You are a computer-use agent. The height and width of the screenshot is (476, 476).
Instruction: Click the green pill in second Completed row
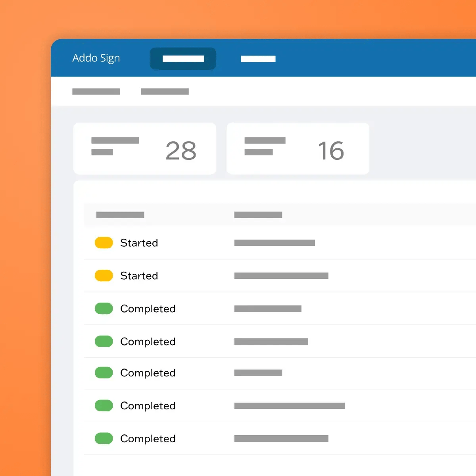[104, 342]
